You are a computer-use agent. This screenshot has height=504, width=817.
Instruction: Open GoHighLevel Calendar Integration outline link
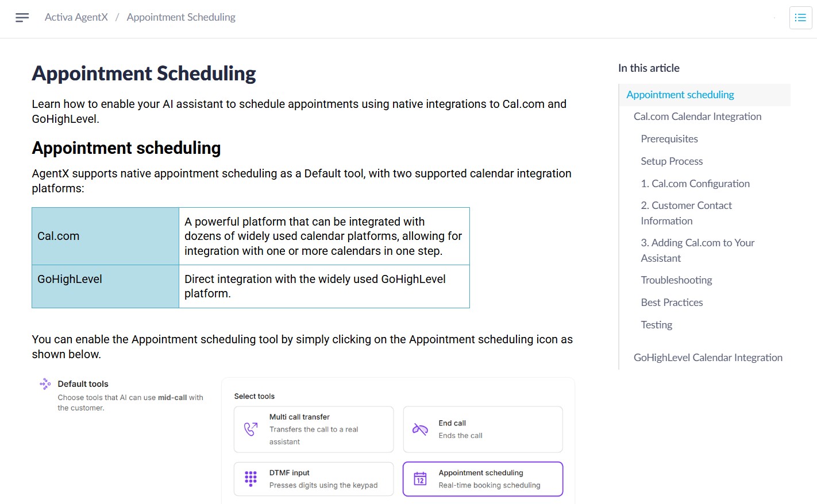coord(708,358)
